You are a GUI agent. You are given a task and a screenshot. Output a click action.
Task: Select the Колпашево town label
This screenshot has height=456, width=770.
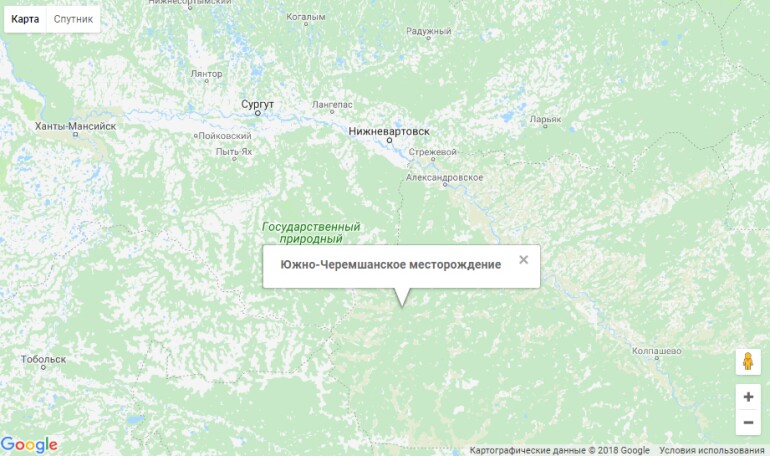657,351
